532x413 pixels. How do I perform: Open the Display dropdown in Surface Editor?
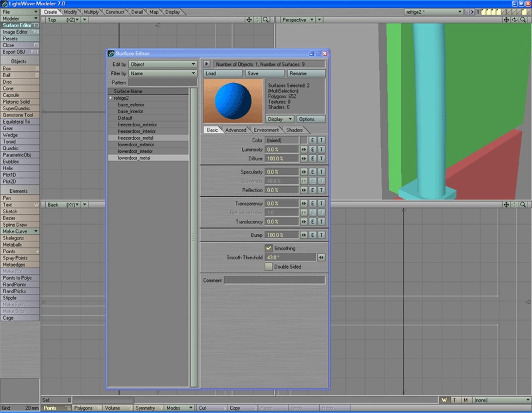[x=279, y=119]
